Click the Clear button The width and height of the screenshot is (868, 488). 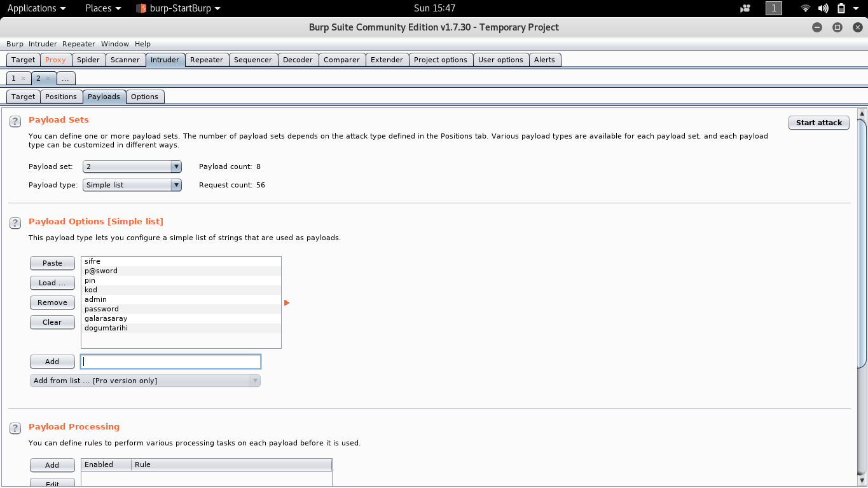pyautogui.click(x=52, y=322)
